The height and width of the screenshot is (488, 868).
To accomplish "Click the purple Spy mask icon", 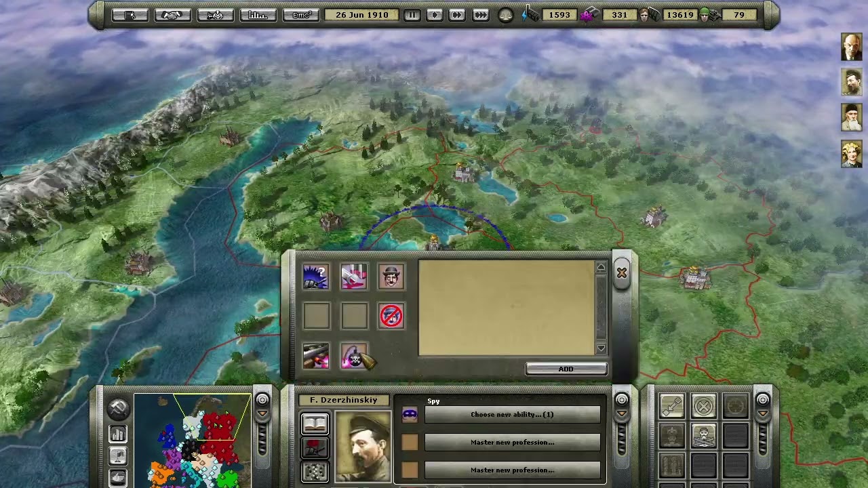I will 410,415.
